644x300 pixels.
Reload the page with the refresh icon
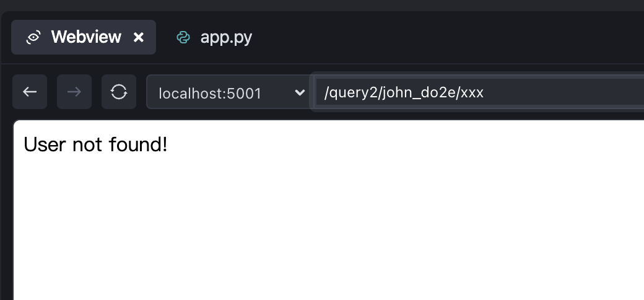[x=119, y=92]
